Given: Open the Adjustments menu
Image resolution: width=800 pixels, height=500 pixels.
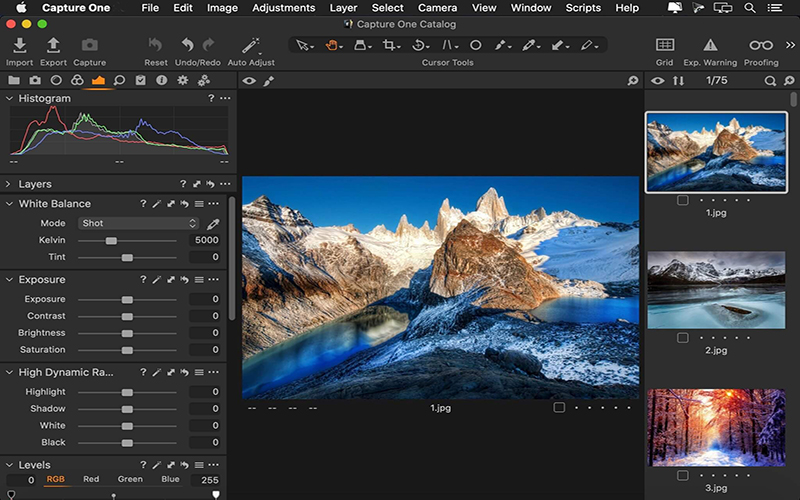Looking at the screenshot, I should point(283,8).
